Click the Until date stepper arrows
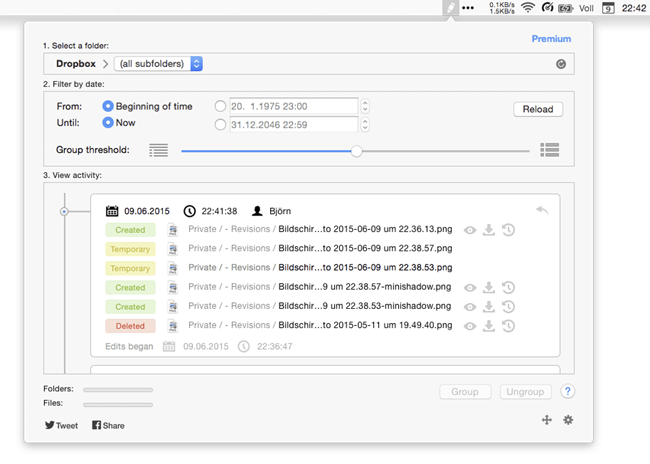Screen dimensions: 650x464 [x=365, y=124]
